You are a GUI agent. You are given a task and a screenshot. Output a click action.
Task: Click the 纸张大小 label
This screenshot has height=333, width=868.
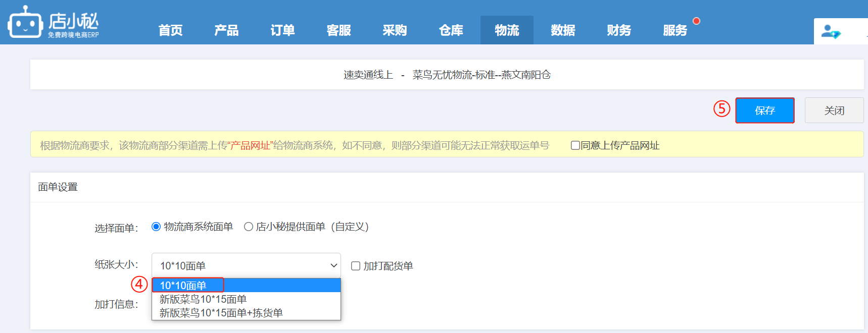(x=116, y=264)
